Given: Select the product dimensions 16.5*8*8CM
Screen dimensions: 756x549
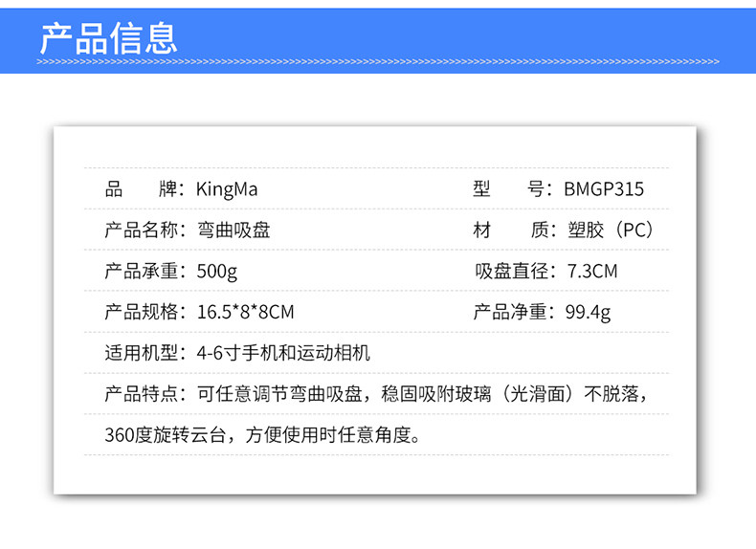Looking at the screenshot, I should [245, 313].
